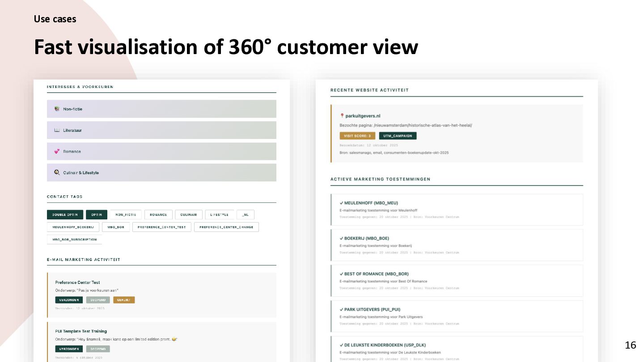644x362 pixels.
Task: Click the Bron: salesmanago, email source line
Action: pyautogui.click(x=394, y=153)
